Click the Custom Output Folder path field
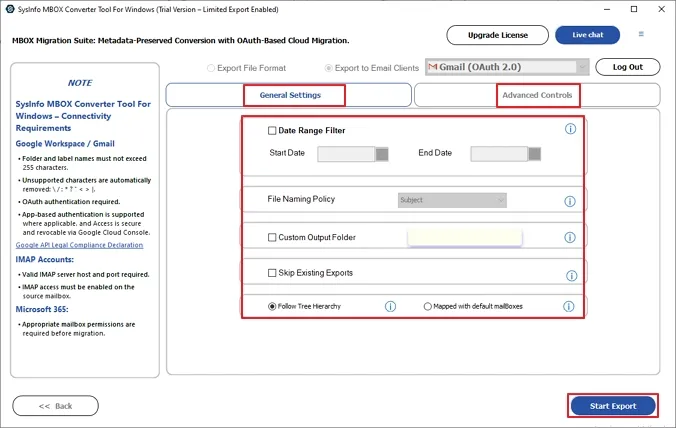This screenshot has height=428, width=676. (464, 238)
